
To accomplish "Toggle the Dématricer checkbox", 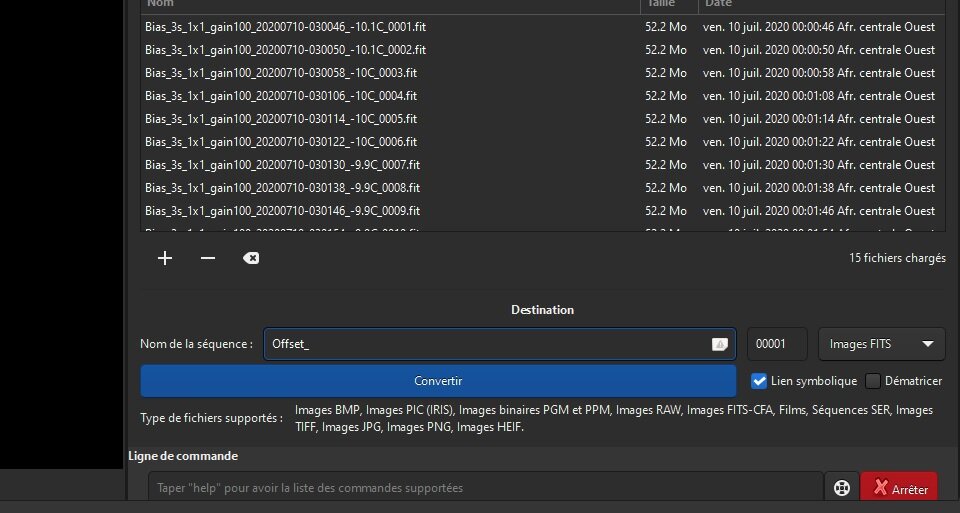I will (872, 381).
